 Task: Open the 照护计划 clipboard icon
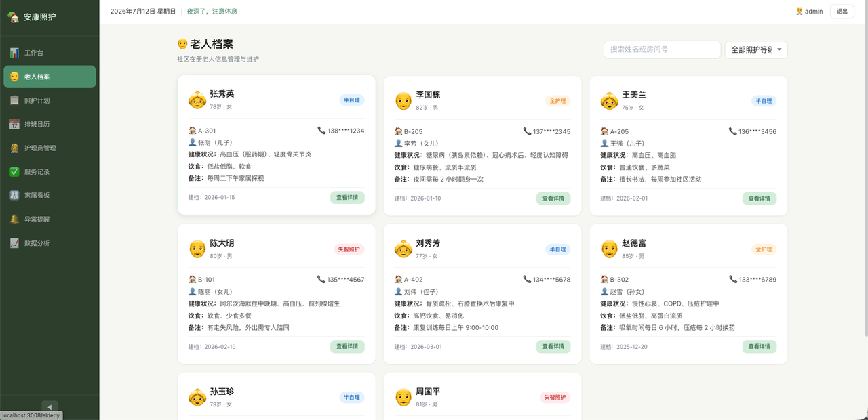(14, 100)
